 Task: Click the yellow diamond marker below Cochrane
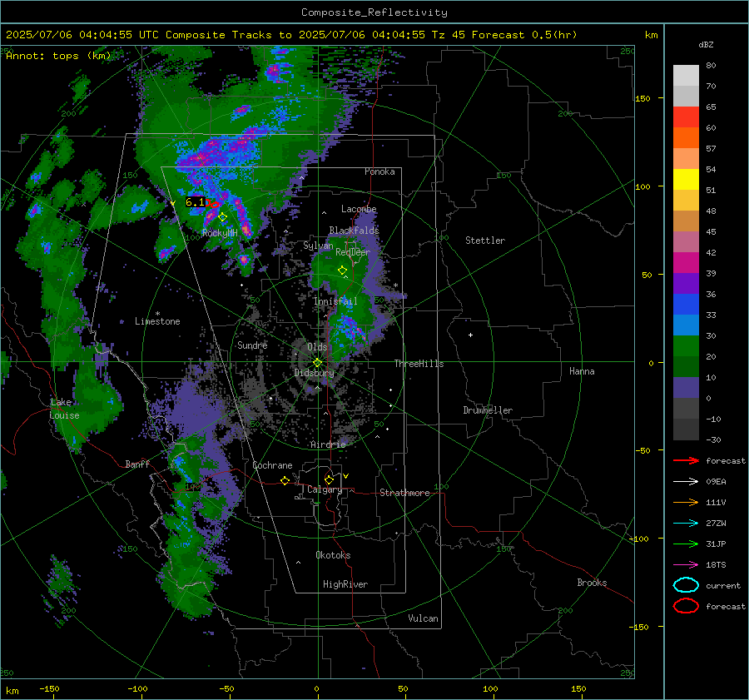(285, 481)
